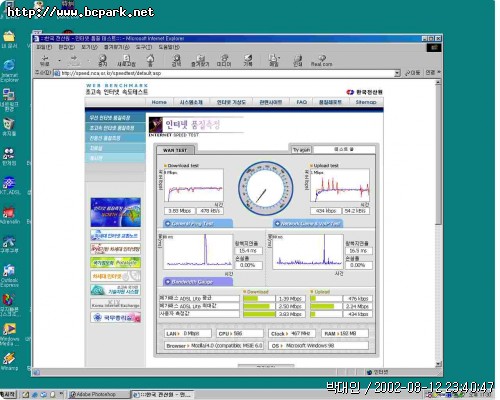Screen dimensions: 500x400
Task: Click the 인터넷 기상도 navigation tab
Action: 231,102
